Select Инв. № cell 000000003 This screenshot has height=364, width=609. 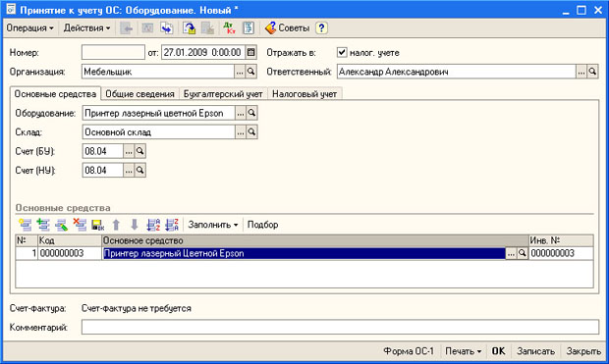tap(561, 253)
